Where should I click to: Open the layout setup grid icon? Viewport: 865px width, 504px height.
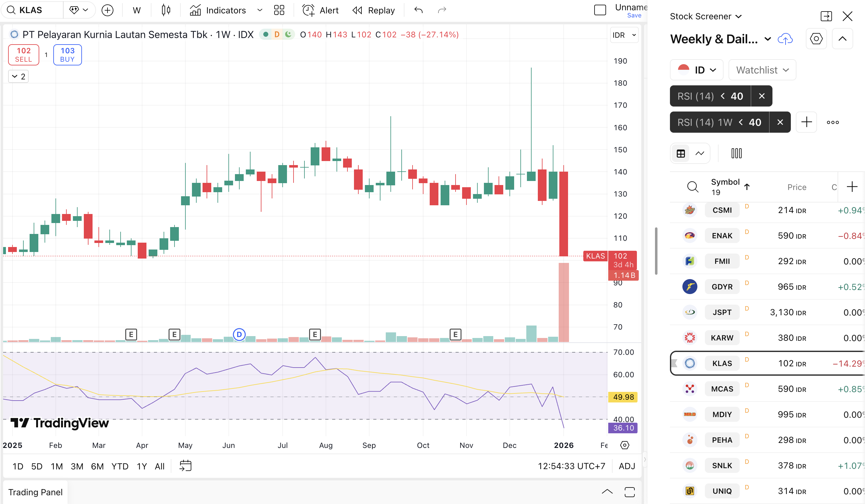(279, 10)
